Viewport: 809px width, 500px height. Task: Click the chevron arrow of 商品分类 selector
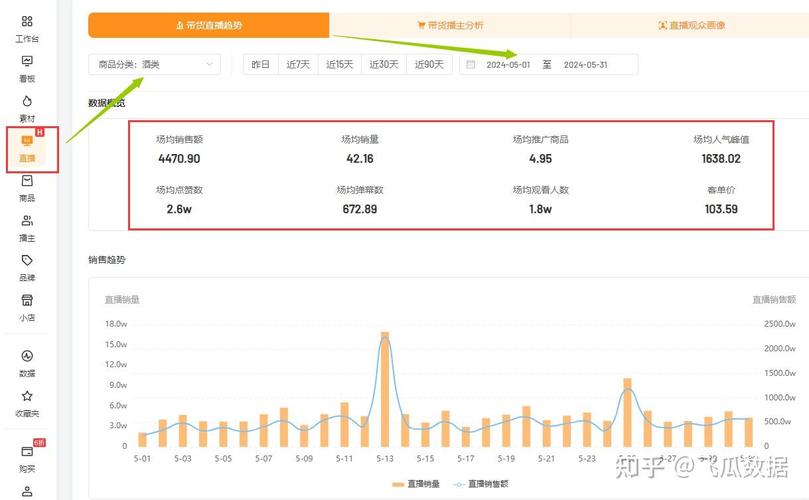coord(209,64)
